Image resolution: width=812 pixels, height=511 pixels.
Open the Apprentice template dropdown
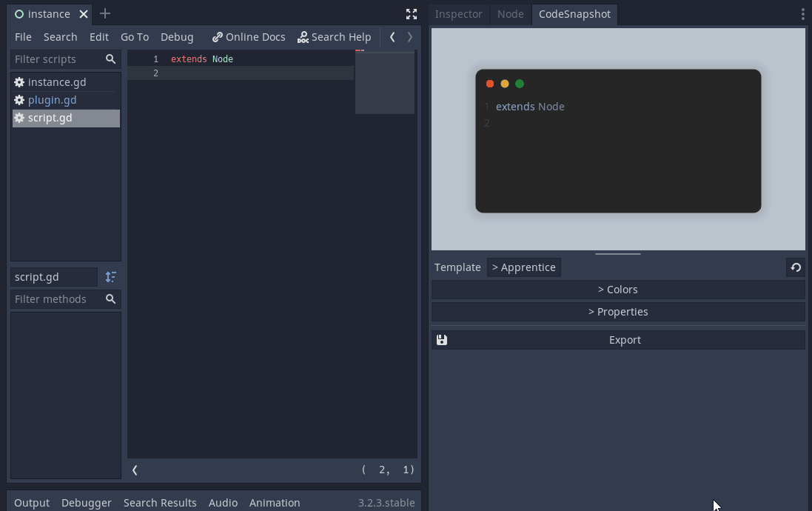coord(524,267)
